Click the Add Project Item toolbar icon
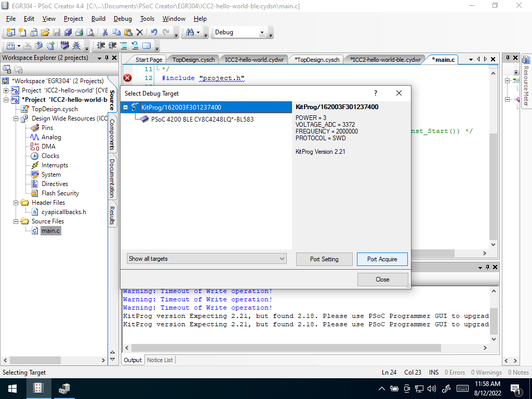 click(50, 46)
